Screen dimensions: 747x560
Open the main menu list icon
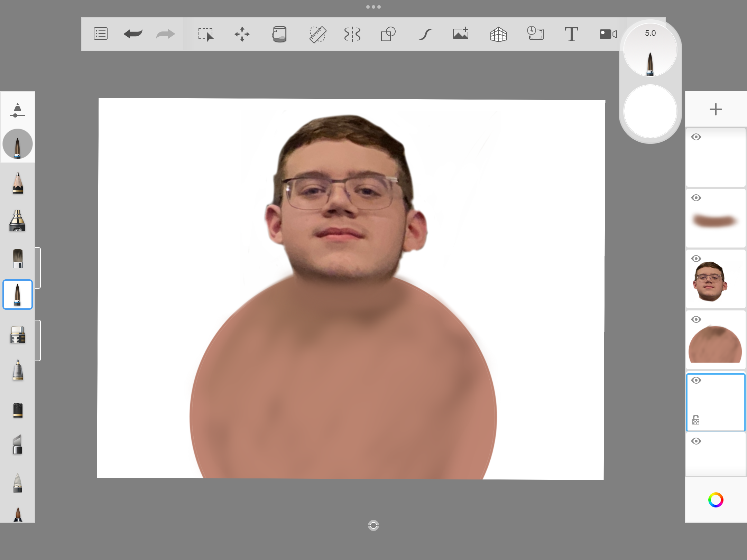pyautogui.click(x=101, y=34)
